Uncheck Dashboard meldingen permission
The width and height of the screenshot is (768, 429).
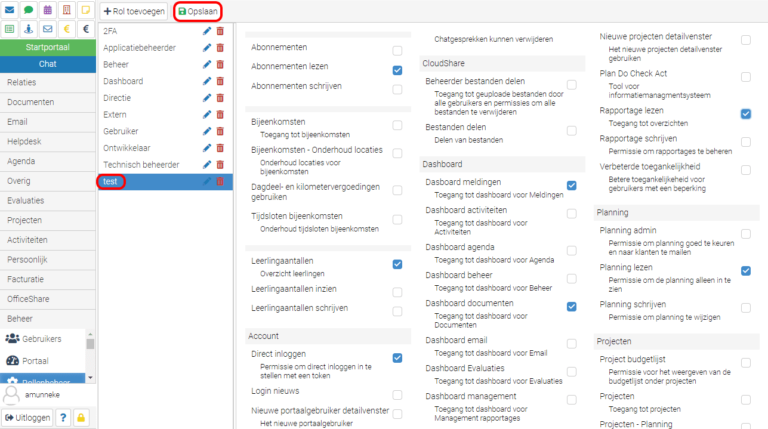571,185
